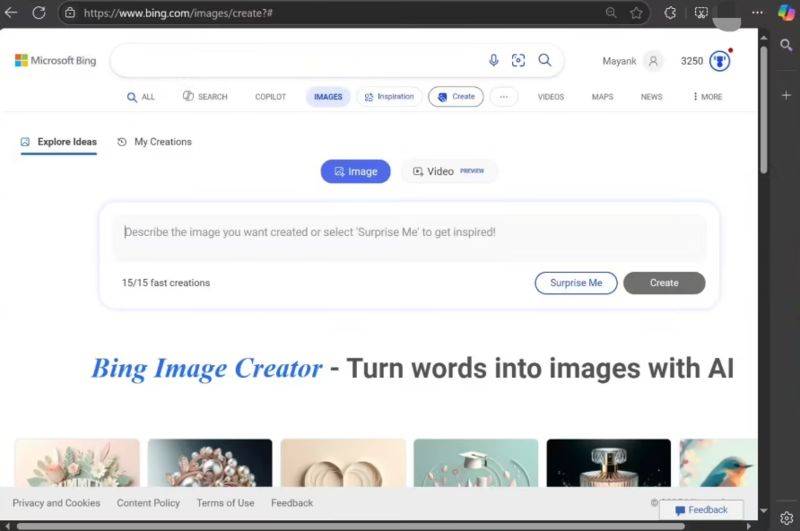The image size is (800, 531).
Task: Open visual search camera icon
Action: pos(518,60)
